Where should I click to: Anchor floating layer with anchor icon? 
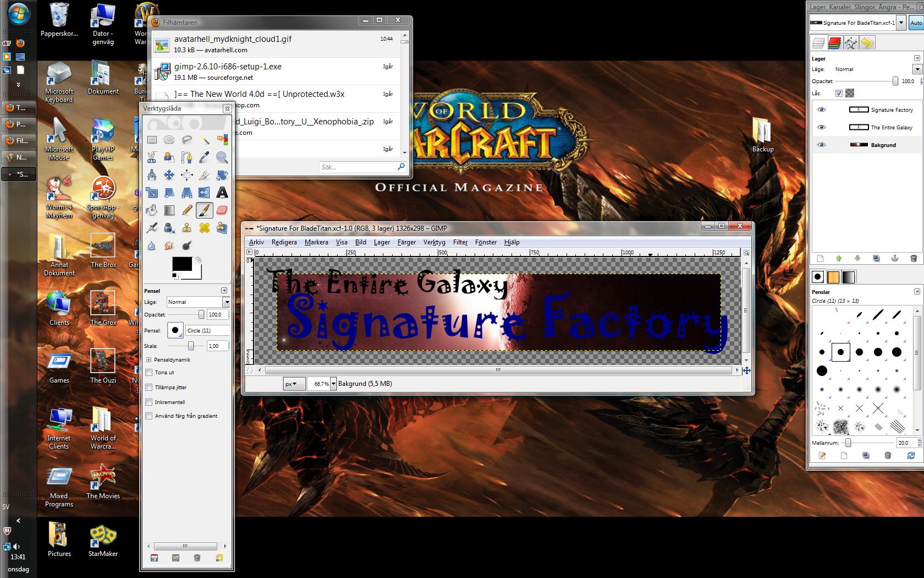[895, 258]
